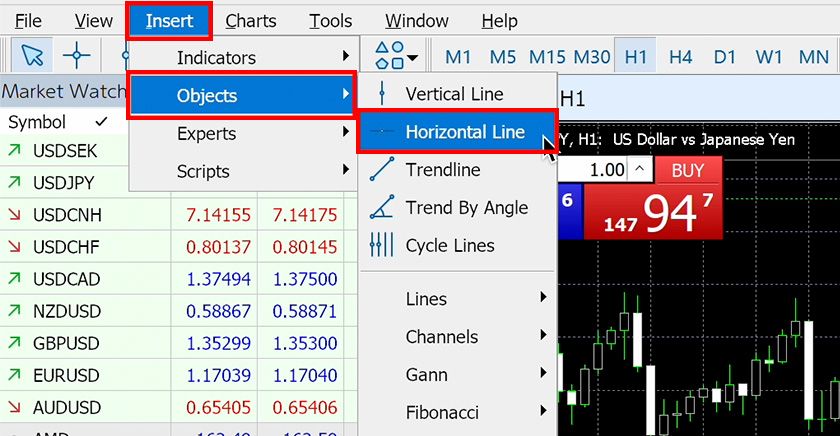Switch chart to M15 timeframe
This screenshot has width=840, height=436.
[x=547, y=57]
